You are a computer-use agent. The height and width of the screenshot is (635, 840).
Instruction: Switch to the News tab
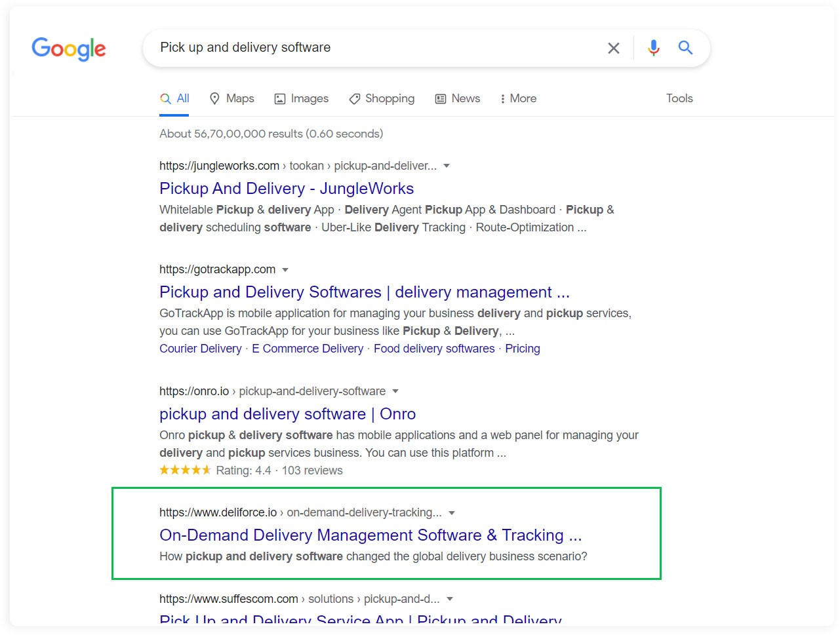[458, 98]
